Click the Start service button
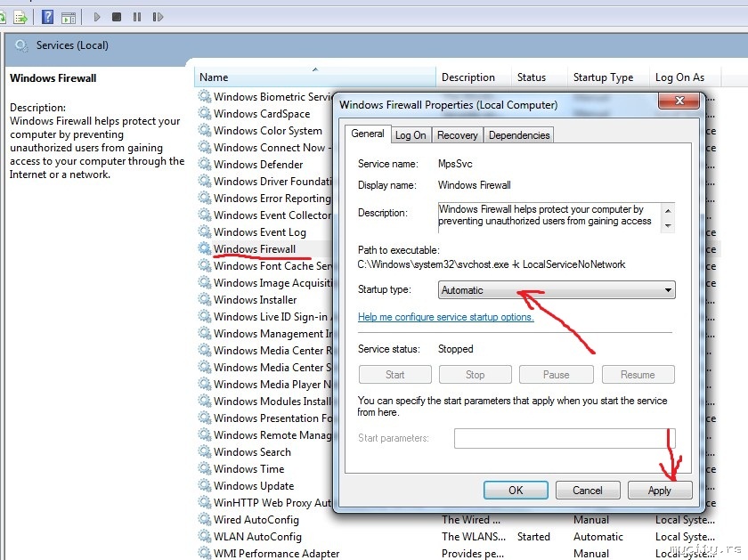The height and width of the screenshot is (560, 748). 395,375
